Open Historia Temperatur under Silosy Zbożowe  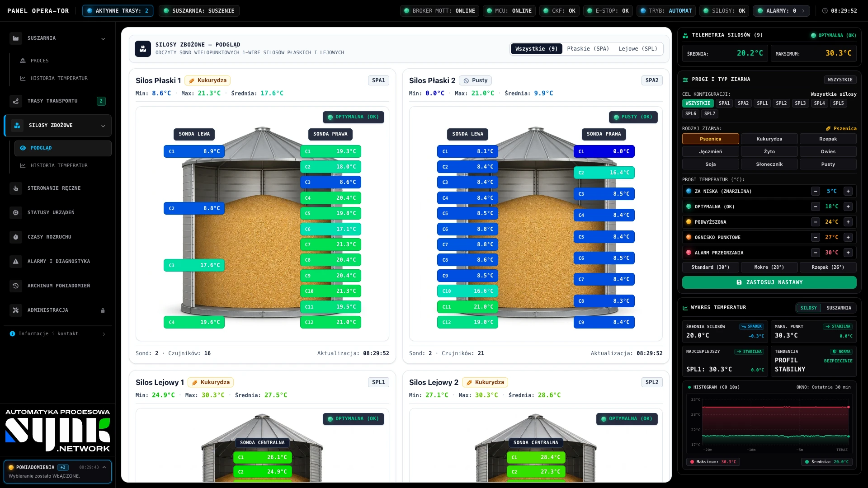[x=63, y=166]
